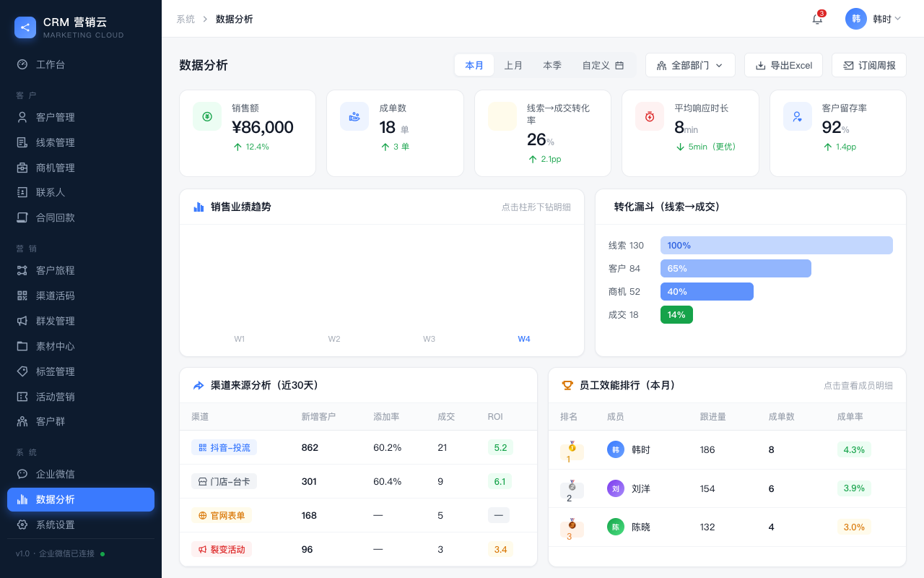
Task: Choose the 自定义 custom date range
Action: click(603, 65)
